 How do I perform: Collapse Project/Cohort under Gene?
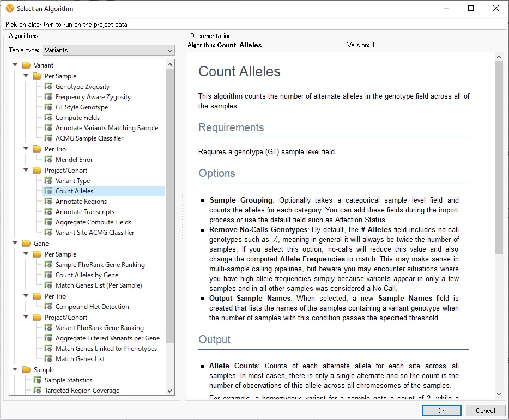coord(26,317)
